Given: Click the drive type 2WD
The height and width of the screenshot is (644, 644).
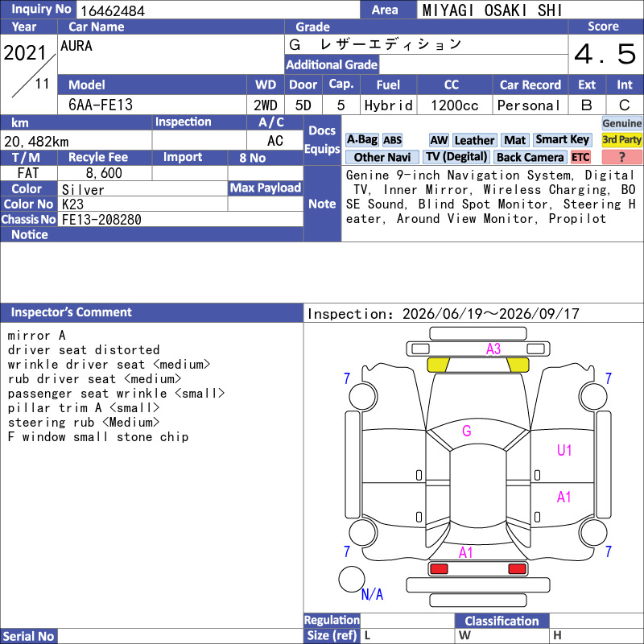Looking at the screenshot, I should tap(266, 105).
